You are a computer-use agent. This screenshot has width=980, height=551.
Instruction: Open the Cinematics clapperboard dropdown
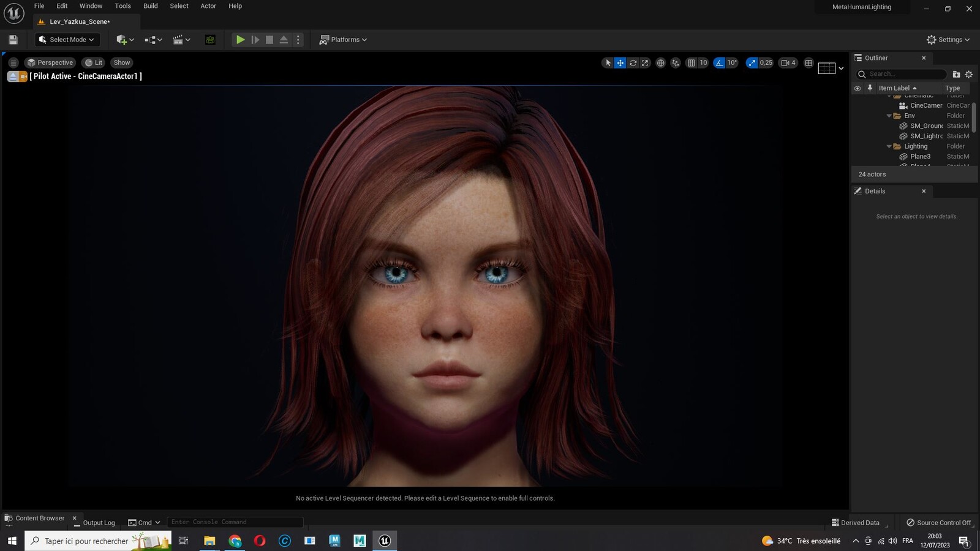pyautogui.click(x=181, y=40)
